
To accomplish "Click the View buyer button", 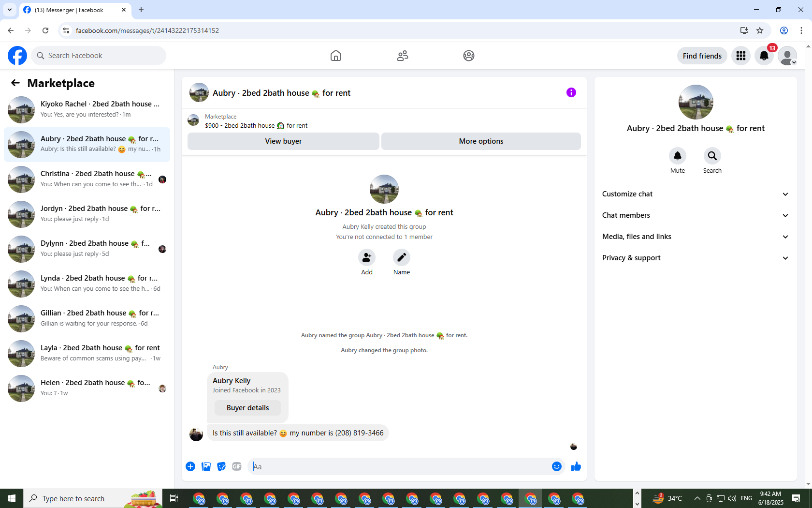I will click(283, 141).
